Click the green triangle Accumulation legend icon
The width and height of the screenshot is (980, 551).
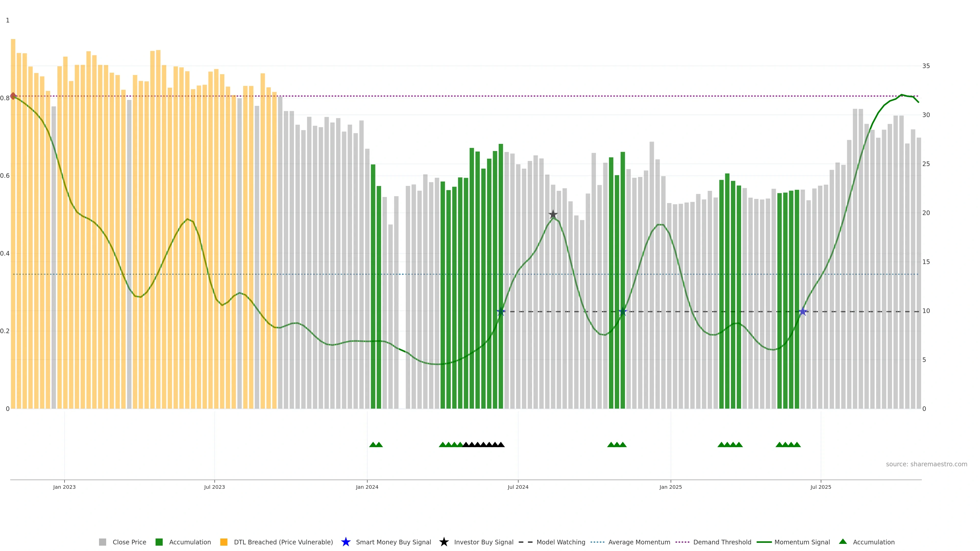843,542
